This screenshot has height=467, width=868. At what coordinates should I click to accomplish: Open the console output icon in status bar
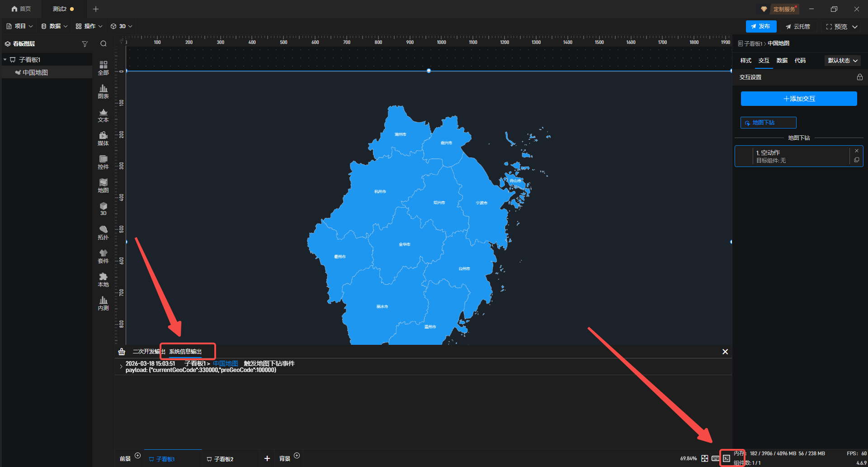(x=726, y=458)
